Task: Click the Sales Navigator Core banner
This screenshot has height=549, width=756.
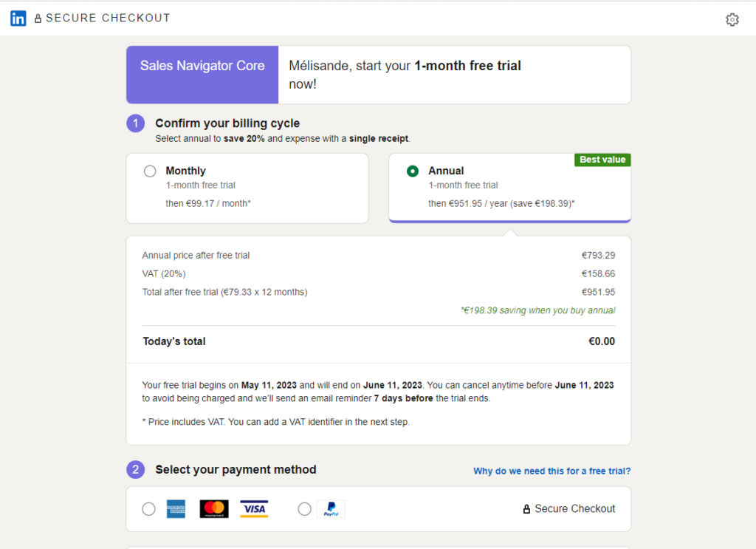Action: click(x=202, y=67)
